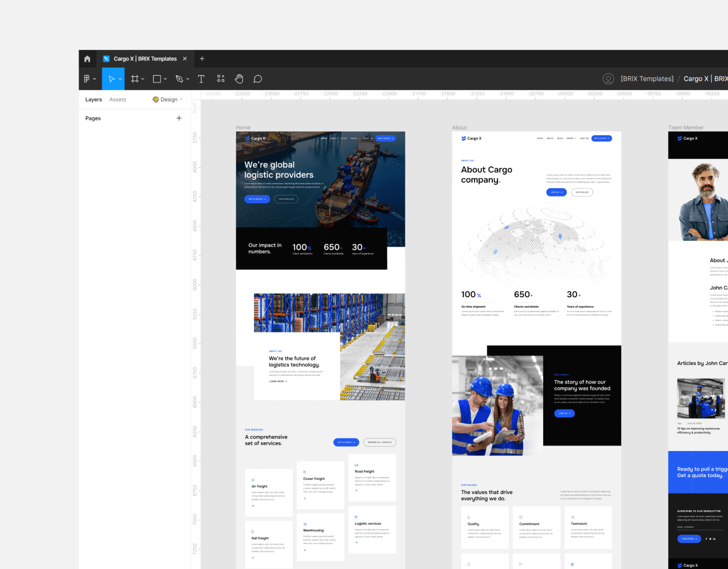Select the Home frame label
Screen dimensions: 728x569
click(x=243, y=127)
